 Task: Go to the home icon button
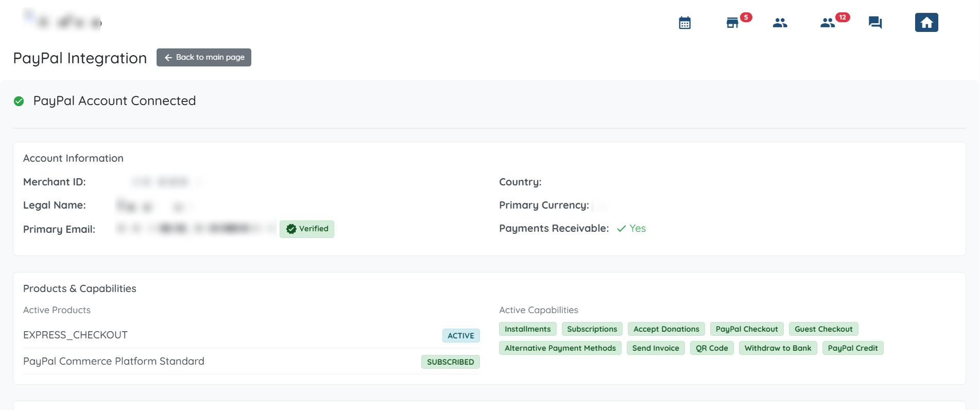(x=926, y=23)
